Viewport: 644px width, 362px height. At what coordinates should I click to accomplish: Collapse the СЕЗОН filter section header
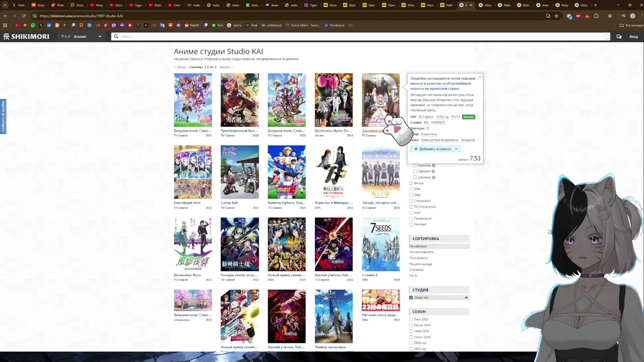click(439, 312)
